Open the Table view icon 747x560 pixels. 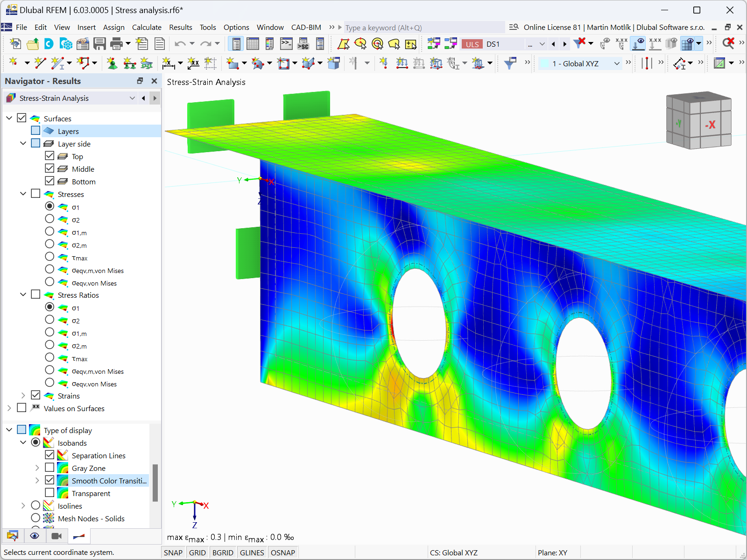click(x=253, y=43)
